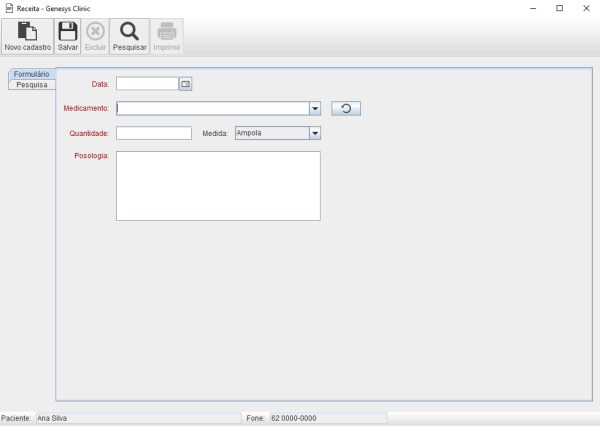Click the Imprimir printer icon
Viewport: 600px width, 426px height.
(167, 31)
